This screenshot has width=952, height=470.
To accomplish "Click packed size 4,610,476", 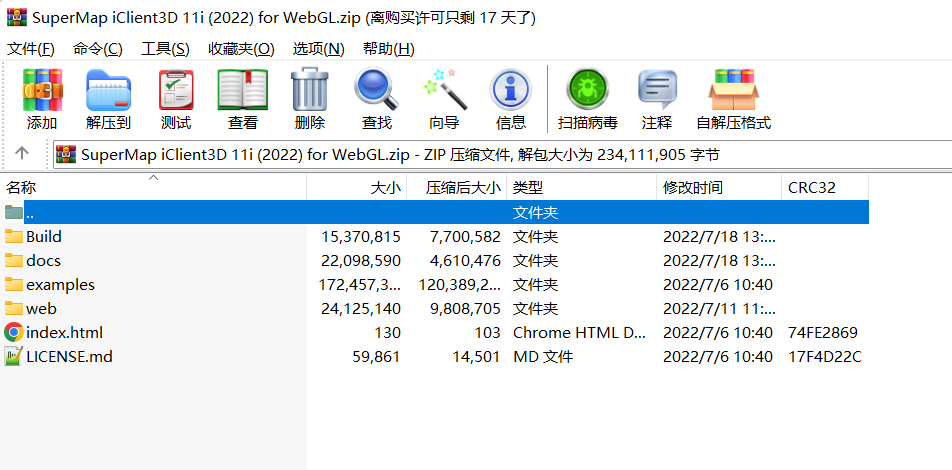I will click(465, 261).
